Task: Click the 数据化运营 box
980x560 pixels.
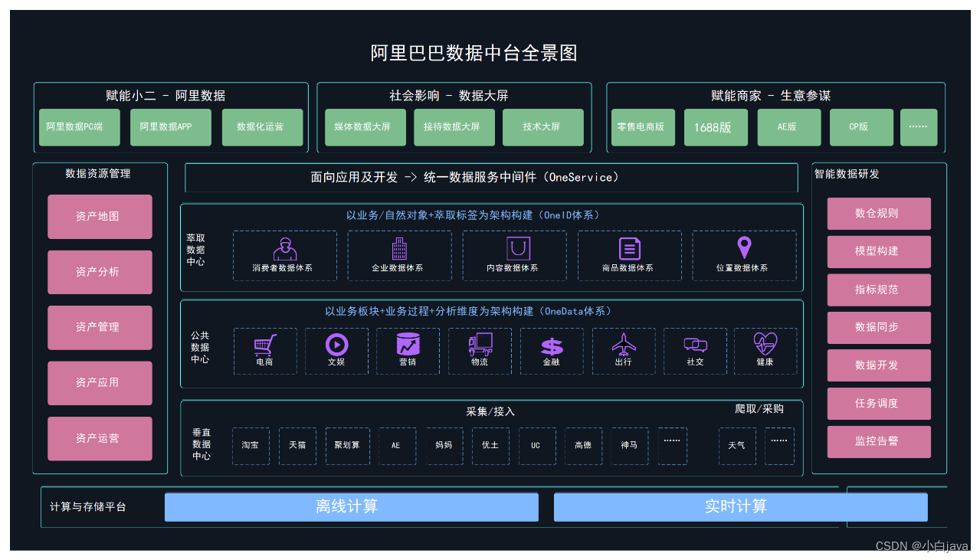Action: coord(263,127)
